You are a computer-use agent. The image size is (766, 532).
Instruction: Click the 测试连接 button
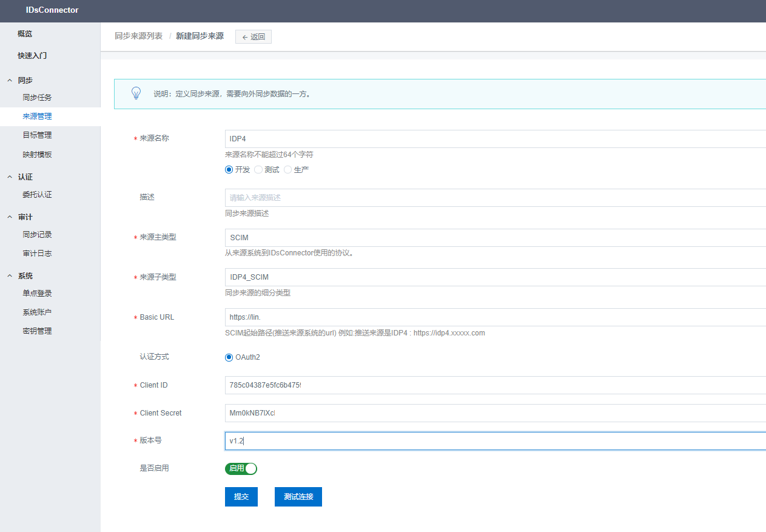[x=298, y=496]
